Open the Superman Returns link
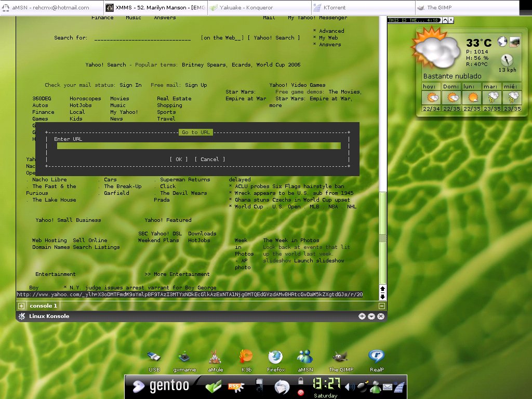532x399 pixels. pos(185,179)
